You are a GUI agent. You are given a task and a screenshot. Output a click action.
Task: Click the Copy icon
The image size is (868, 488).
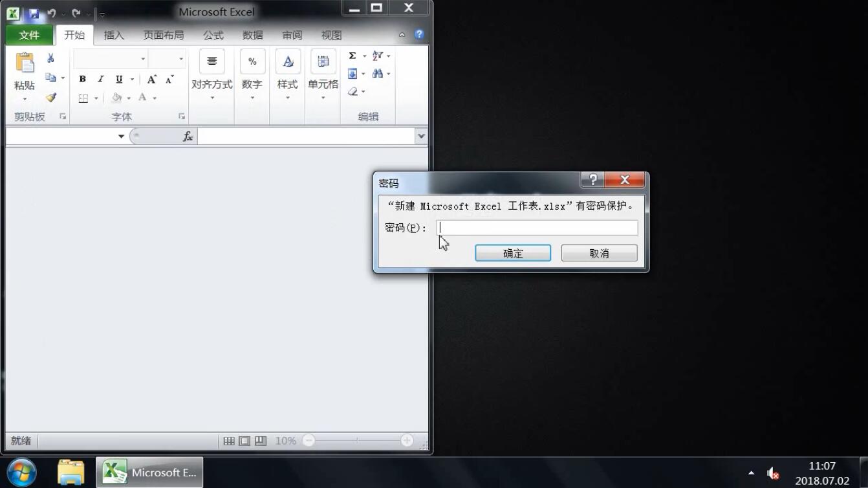pos(50,78)
